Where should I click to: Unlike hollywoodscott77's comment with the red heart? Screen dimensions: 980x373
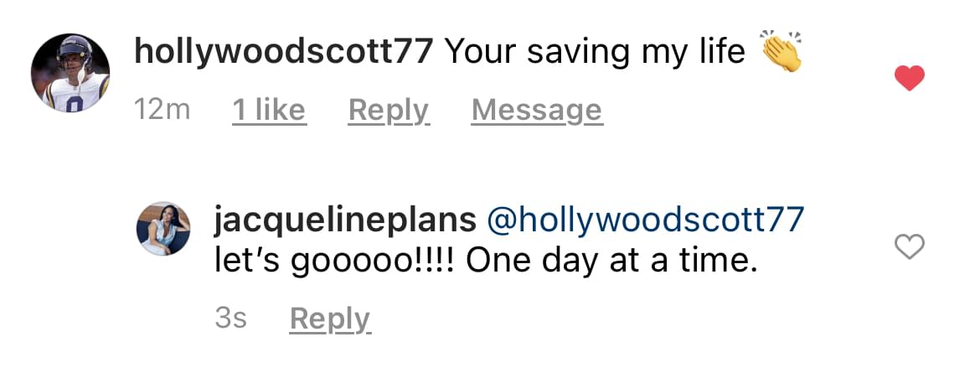(910, 80)
